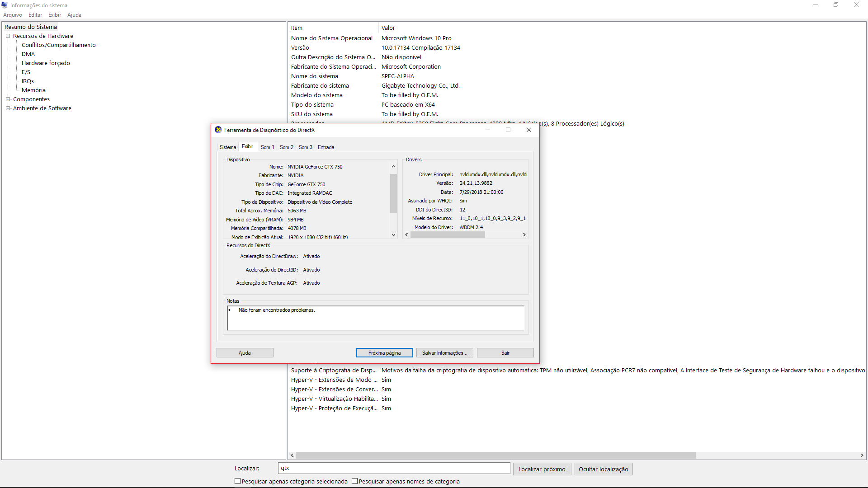Screen dimensions: 868x488
Task: Select IRQs tree item
Action: (x=28, y=81)
